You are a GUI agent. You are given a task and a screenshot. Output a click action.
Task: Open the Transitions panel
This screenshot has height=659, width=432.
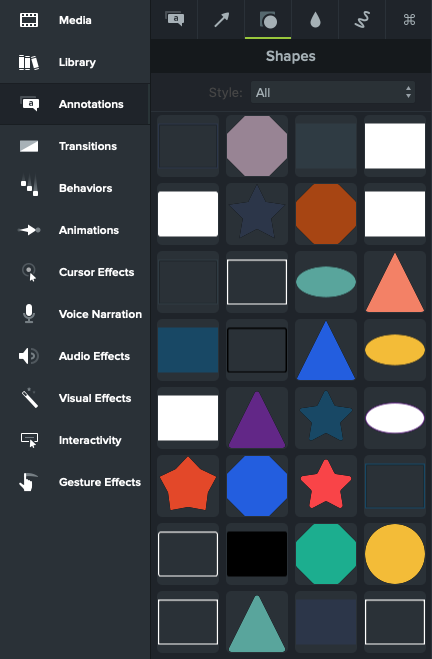pyautogui.click(x=75, y=146)
